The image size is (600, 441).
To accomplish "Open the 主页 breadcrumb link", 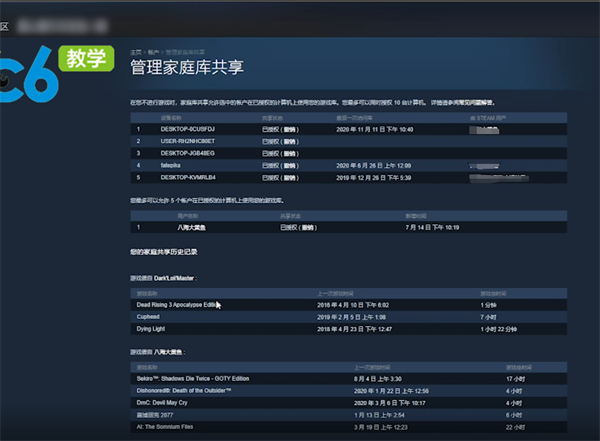I will (x=135, y=52).
